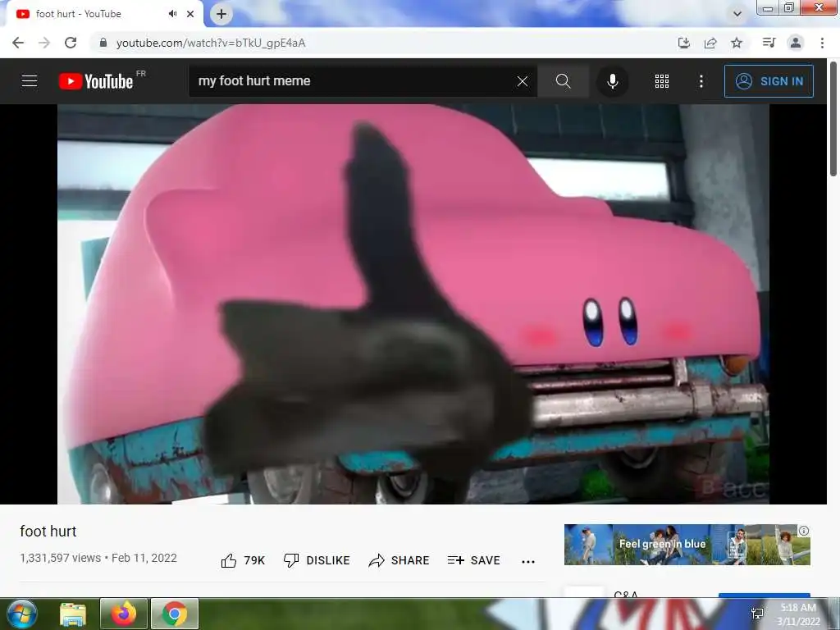This screenshot has height=630, width=840.
Task: Open the Feel green in blue ad
Action: (687, 545)
